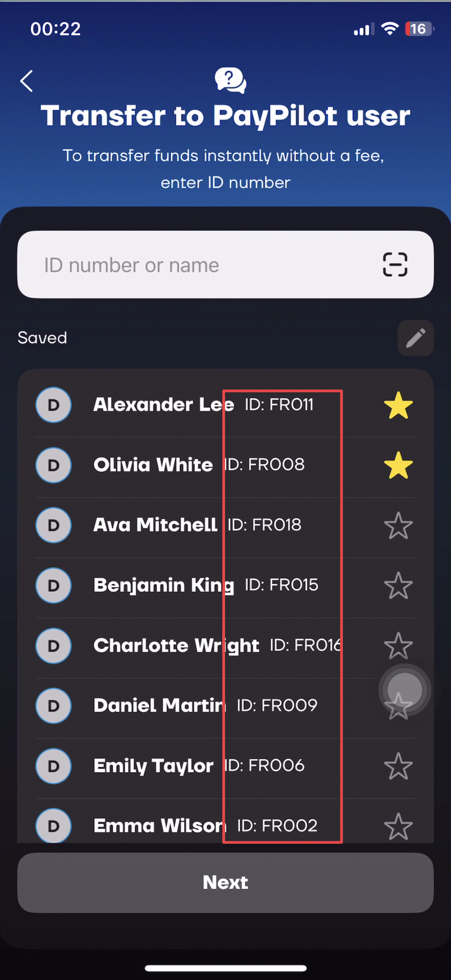This screenshot has width=451, height=980.
Task: Tap the avatar icon beside Emily Taylor
Action: click(x=53, y=766)
